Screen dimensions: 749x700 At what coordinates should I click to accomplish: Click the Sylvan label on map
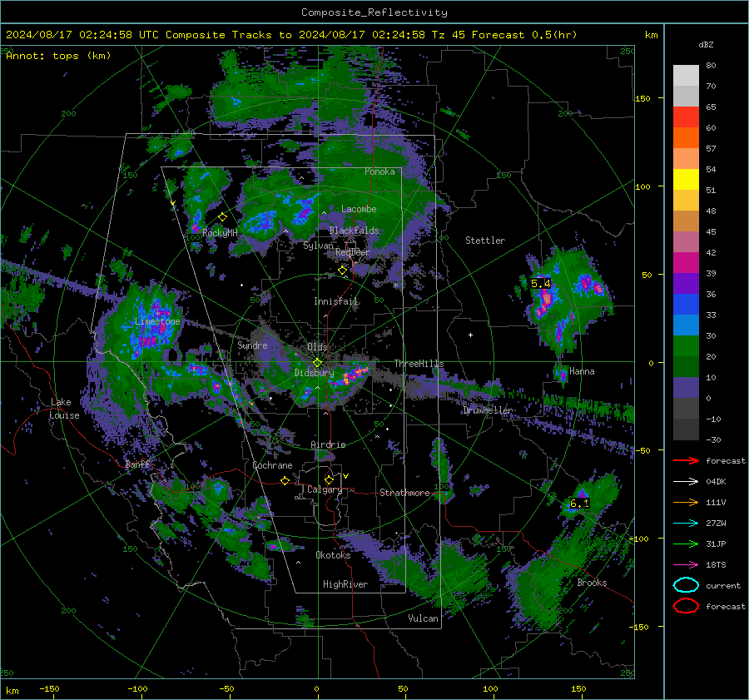tap(318, 246)
